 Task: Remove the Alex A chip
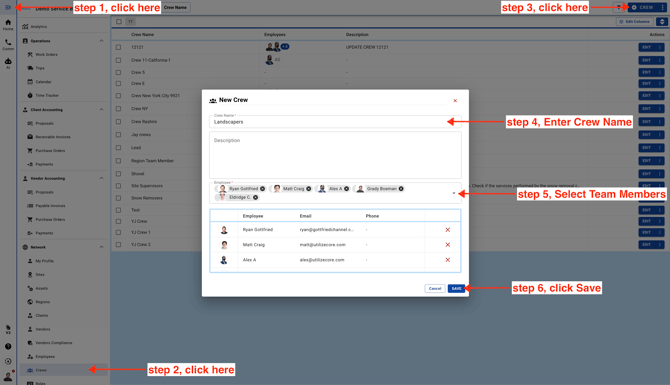click(x=347, y=188)
